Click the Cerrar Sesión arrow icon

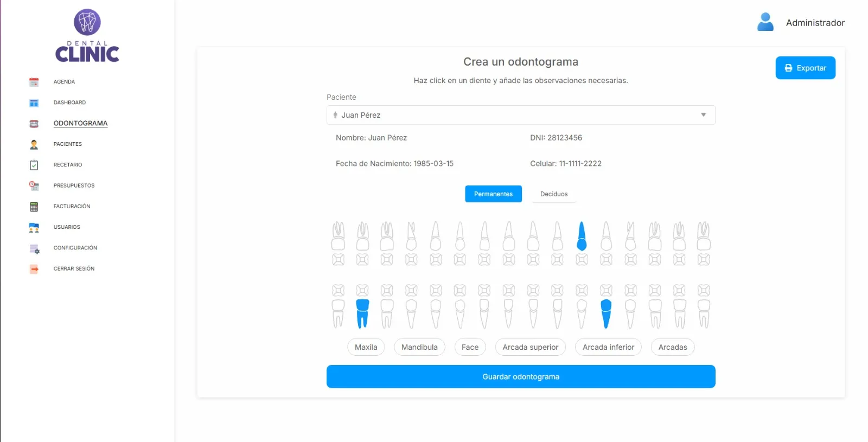(x=34, y=269)
